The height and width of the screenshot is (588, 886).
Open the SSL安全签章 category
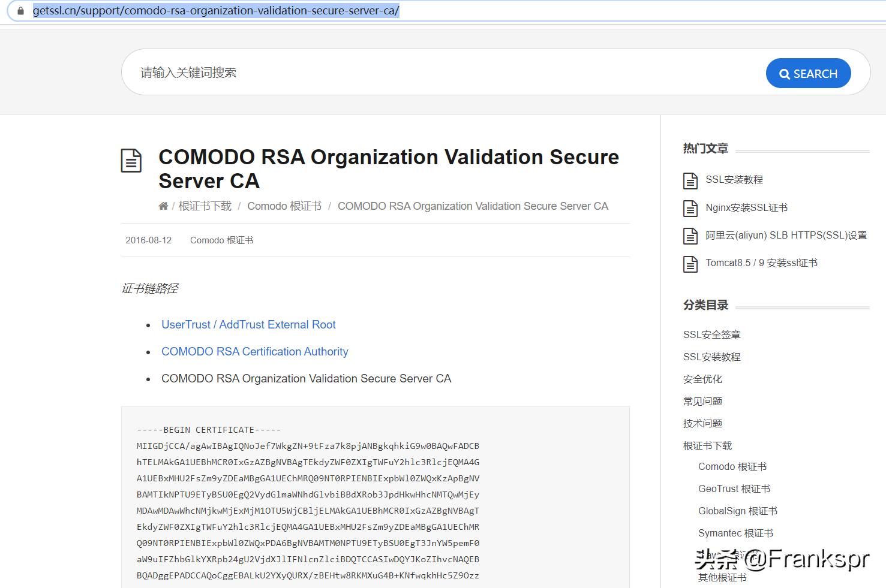[x=711, y=334]
